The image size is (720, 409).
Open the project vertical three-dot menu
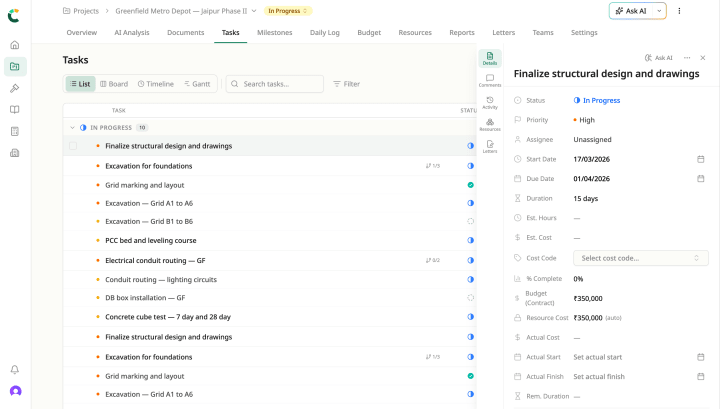click(679, 11)
